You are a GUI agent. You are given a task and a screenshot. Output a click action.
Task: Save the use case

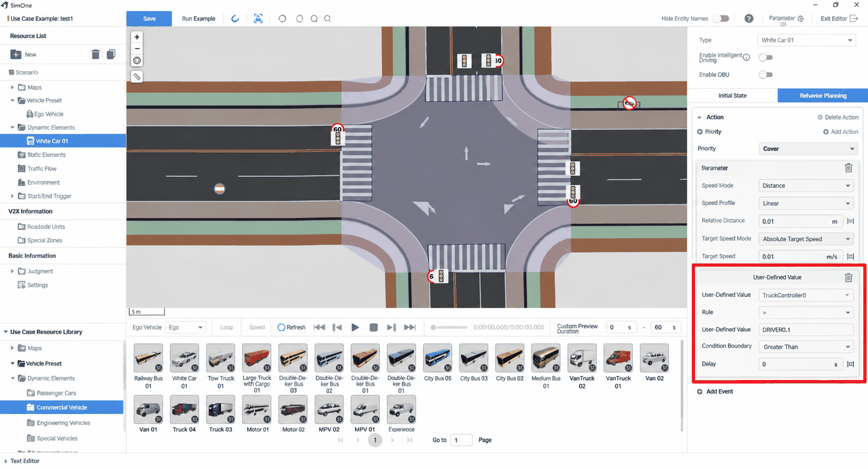(149, 18)
